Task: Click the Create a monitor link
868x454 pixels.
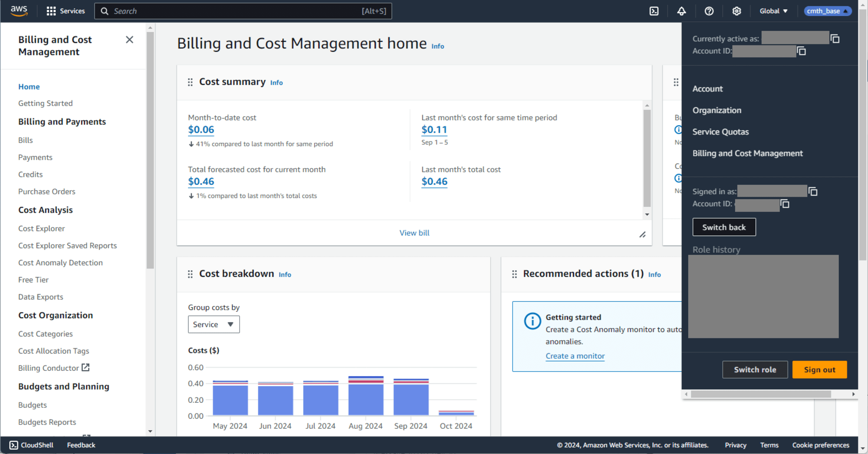Action: tap(575, 356)
